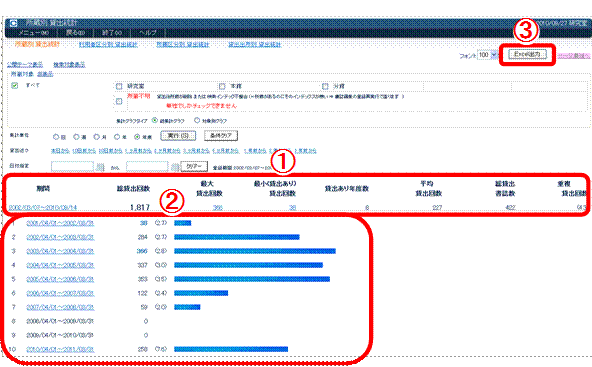
Task: Select 戻る in the menu bar
Action: click(75, 33)
